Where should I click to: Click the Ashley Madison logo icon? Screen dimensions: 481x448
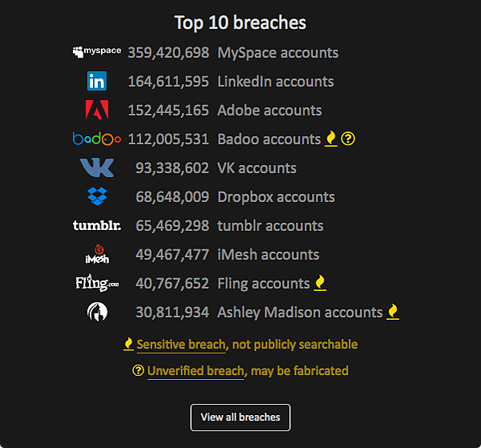pos(96,312)
